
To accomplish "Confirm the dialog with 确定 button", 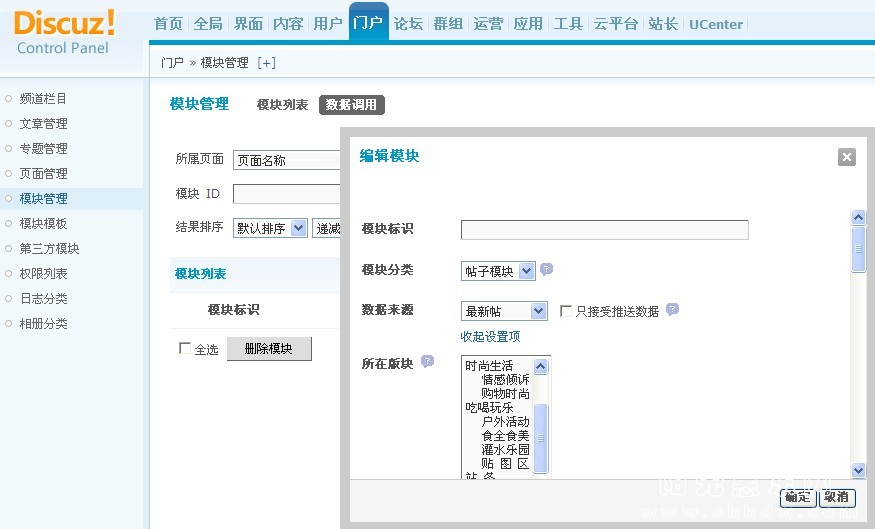I will coord(798,497).
